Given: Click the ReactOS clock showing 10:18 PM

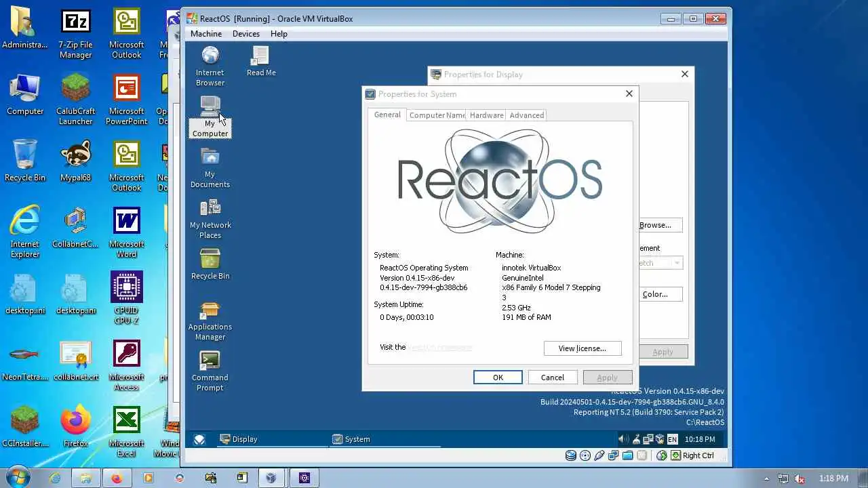Looking at the screenshot, I should (700, 439).
